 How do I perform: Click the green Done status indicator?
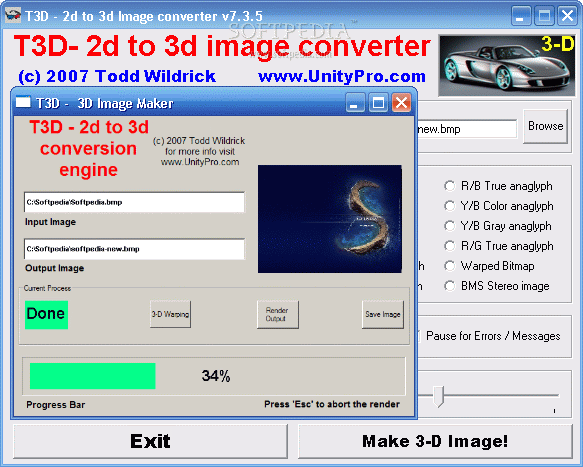[46, 315]
